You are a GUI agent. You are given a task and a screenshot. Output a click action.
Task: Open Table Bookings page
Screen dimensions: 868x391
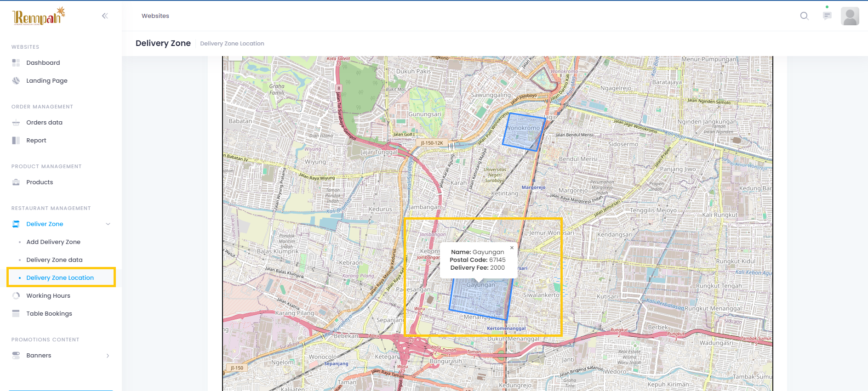tap(49, 314)
